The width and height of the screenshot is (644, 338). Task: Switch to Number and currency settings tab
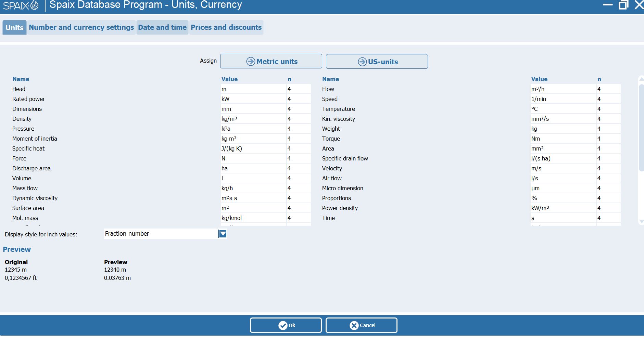click(x=81, y=27)
